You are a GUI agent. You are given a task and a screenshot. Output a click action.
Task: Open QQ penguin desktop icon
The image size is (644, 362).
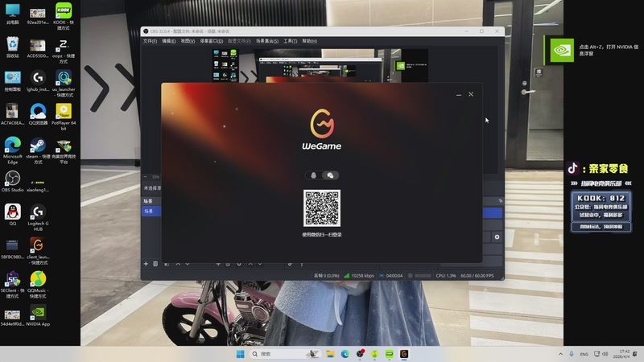tap(12, 215)
